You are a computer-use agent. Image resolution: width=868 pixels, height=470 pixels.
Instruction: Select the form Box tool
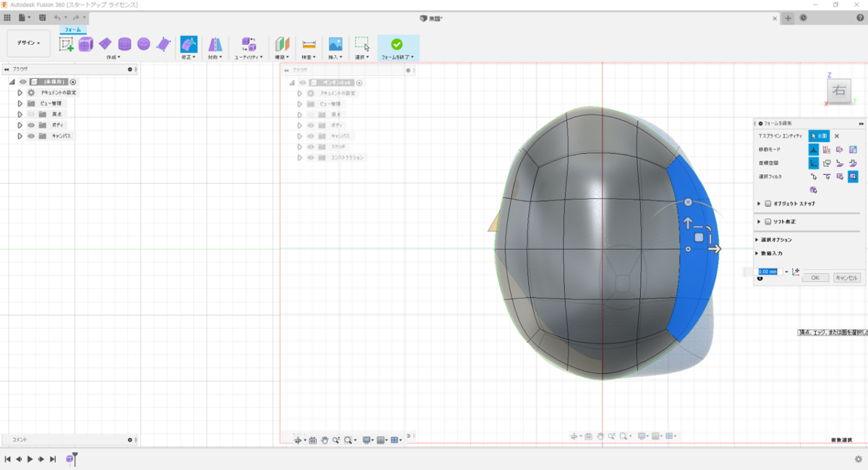[86, 44]
